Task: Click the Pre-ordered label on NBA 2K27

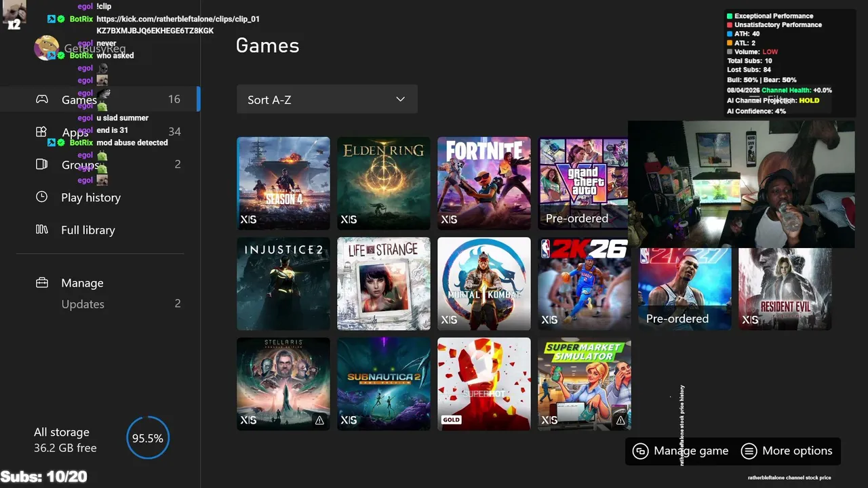Action: click(x=677, y=319)
